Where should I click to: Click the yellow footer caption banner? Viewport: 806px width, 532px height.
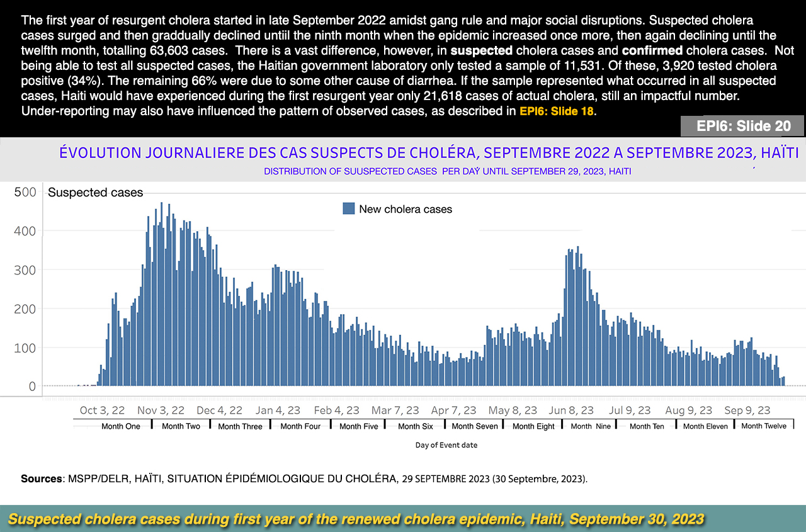356,519
